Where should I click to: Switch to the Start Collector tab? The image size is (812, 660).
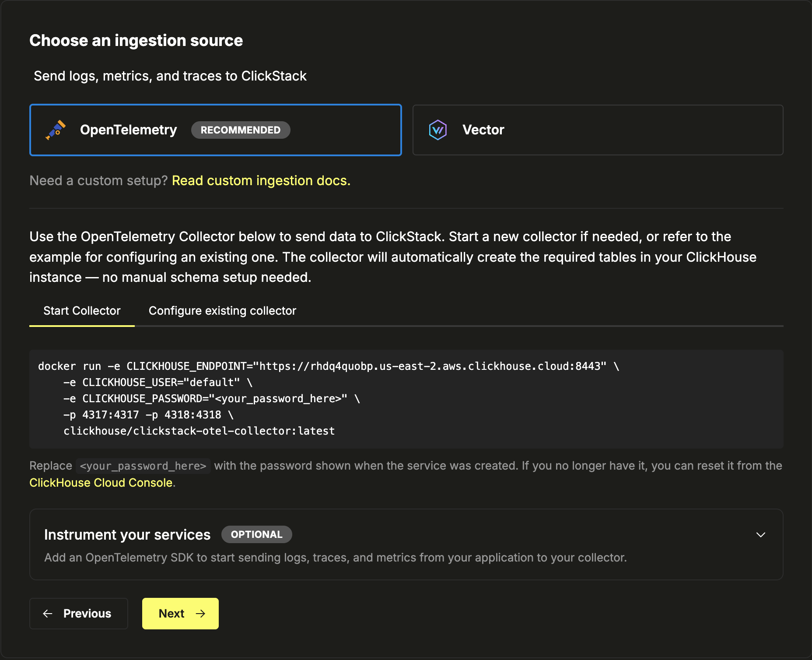(82, 311)
